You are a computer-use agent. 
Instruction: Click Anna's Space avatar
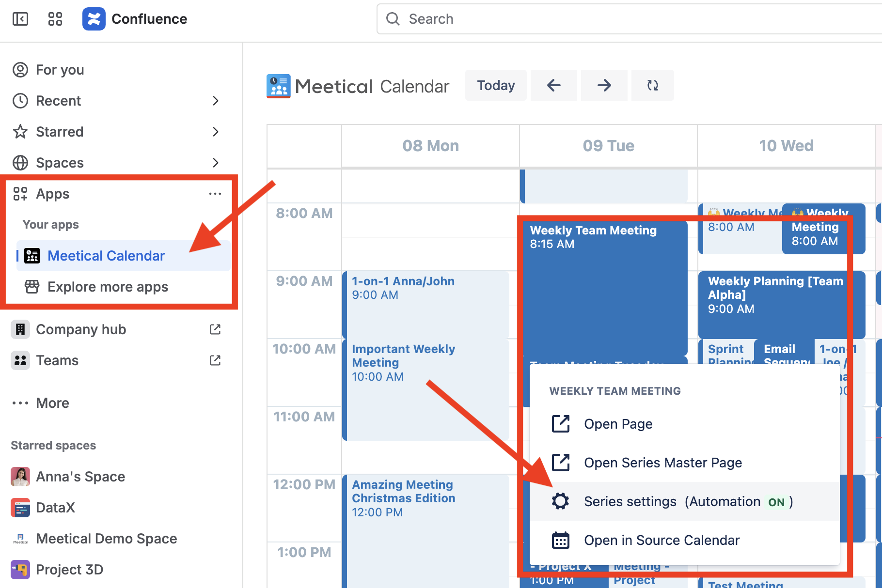pos(20,477)
